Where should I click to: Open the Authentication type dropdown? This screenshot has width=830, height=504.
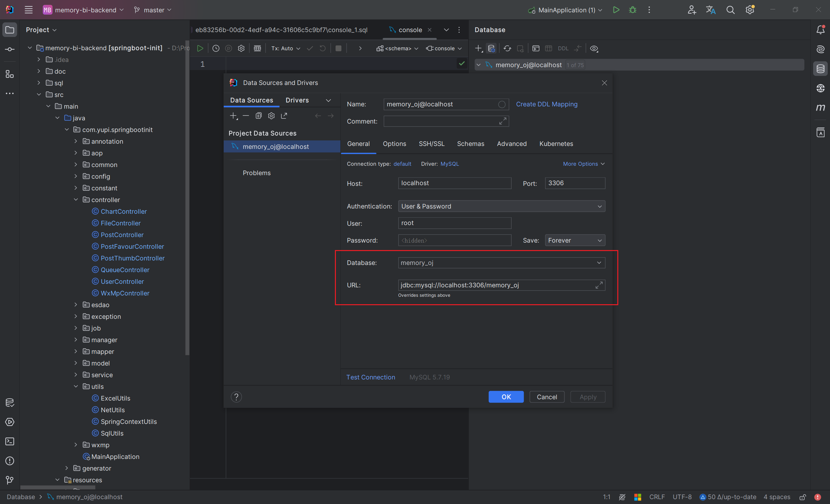click(501, 206)
